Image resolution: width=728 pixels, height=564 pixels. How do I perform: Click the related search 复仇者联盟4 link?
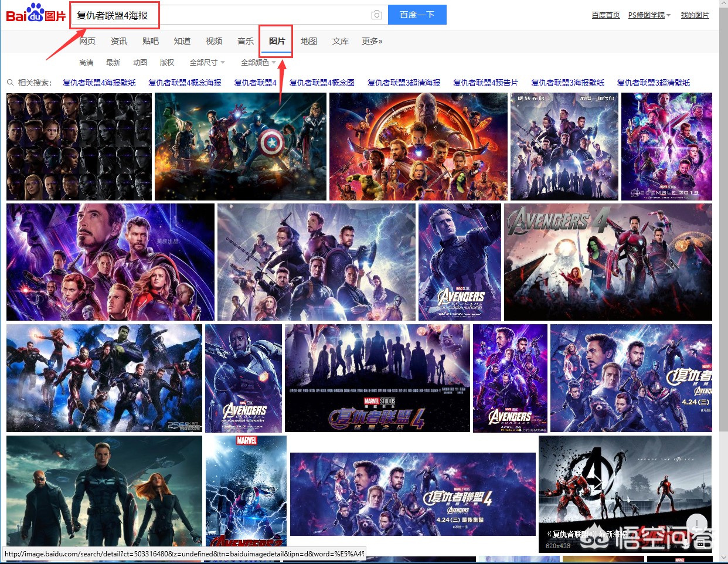tap(256, 83)
